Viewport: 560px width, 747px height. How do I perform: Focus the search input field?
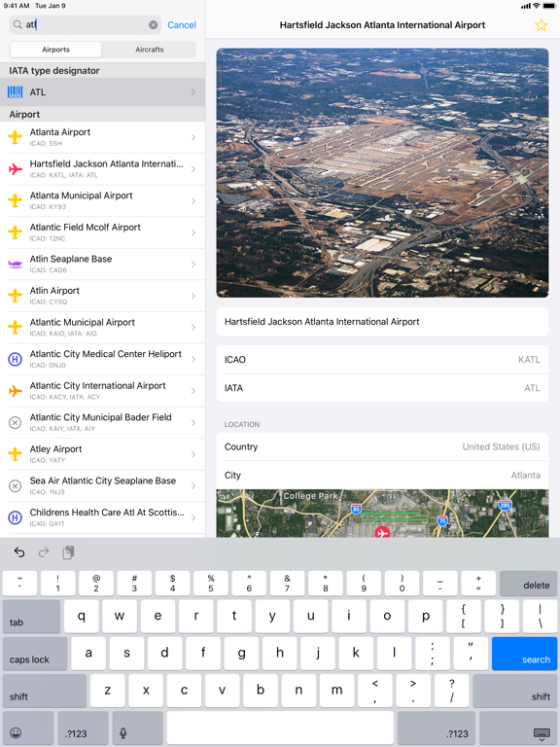click(86, 24)
